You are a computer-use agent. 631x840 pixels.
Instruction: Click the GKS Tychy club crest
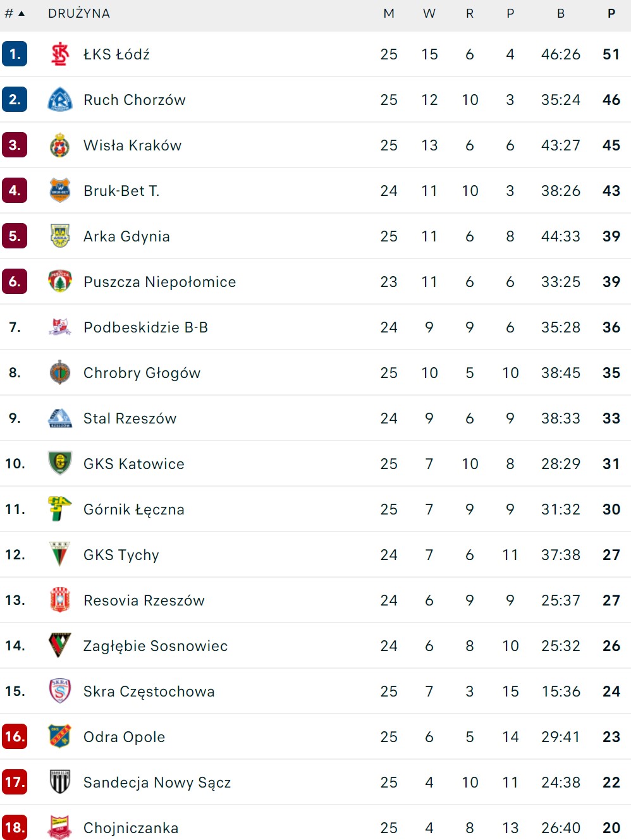click(x=60, y=555)
